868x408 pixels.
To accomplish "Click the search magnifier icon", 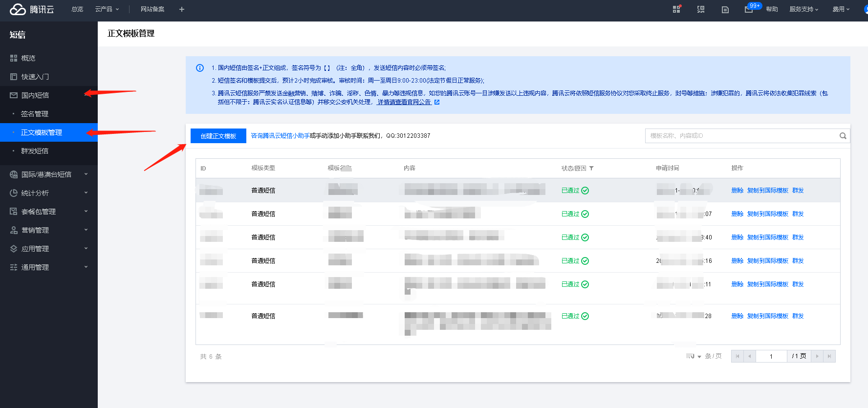I will [843, 136].
